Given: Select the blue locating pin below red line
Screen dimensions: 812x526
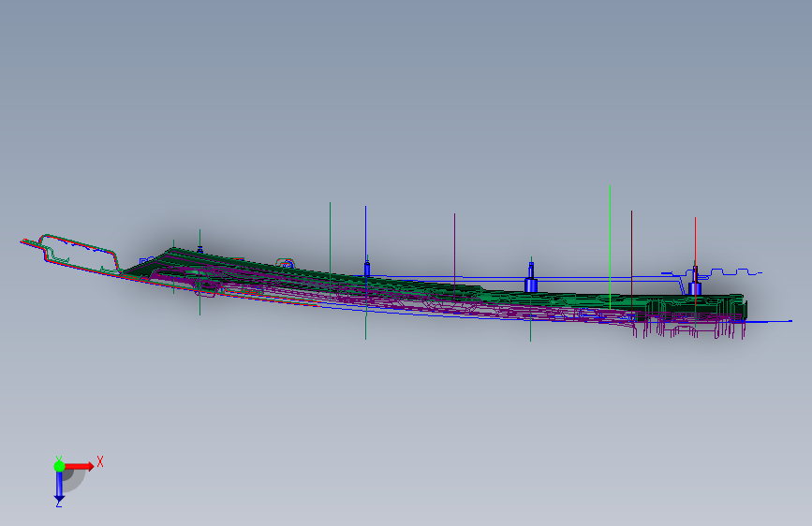Looking at the screenshot, I should 695,282.
